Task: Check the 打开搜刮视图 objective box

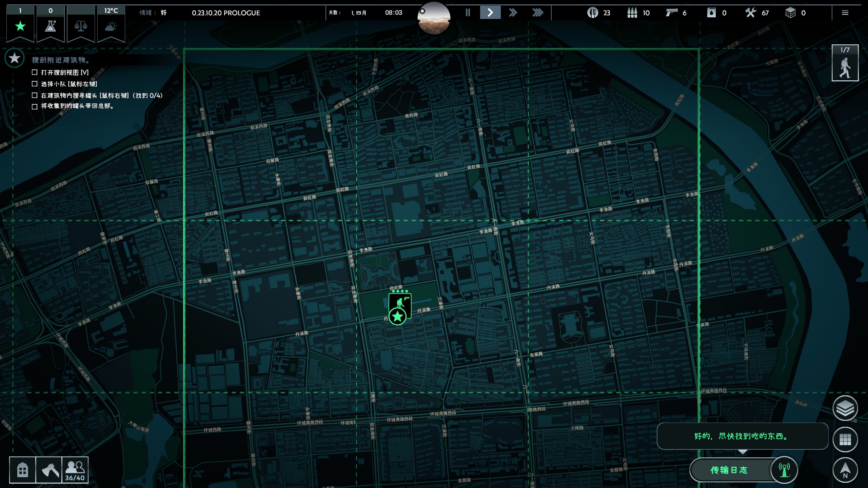Action: pos(35,72)
